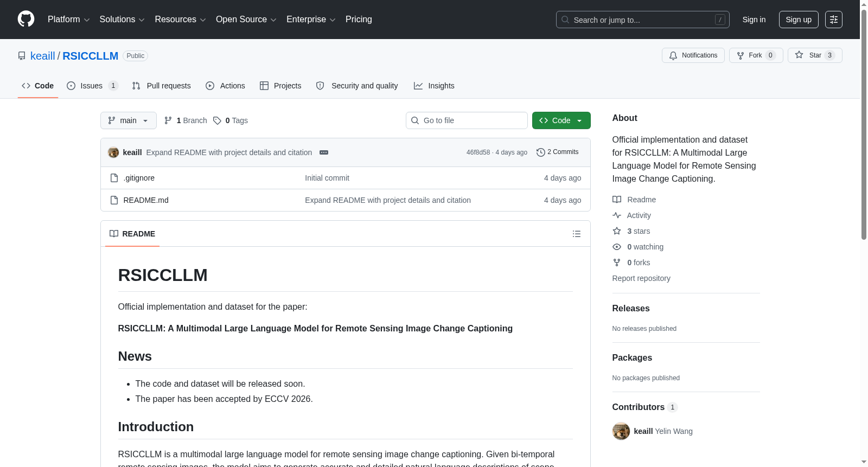Open appearance settings icon in header
The height and width of the screenshot is (467, 868).
834,20
